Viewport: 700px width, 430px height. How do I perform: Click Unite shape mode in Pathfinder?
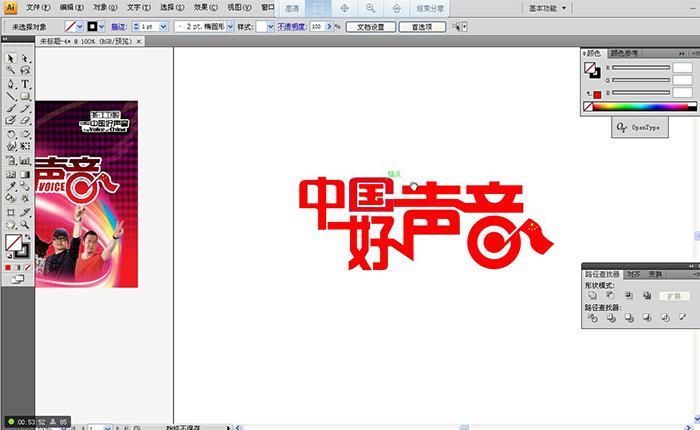592,296
